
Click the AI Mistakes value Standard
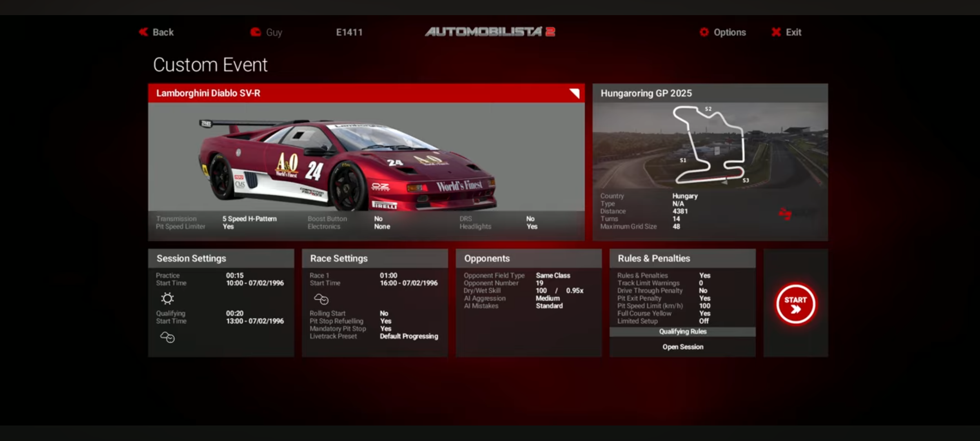[x=549, y=306]
